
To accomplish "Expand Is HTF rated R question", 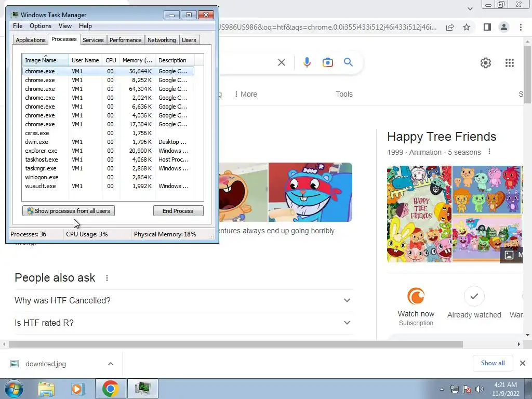I will pyautogui.click(x=183, y=323).
